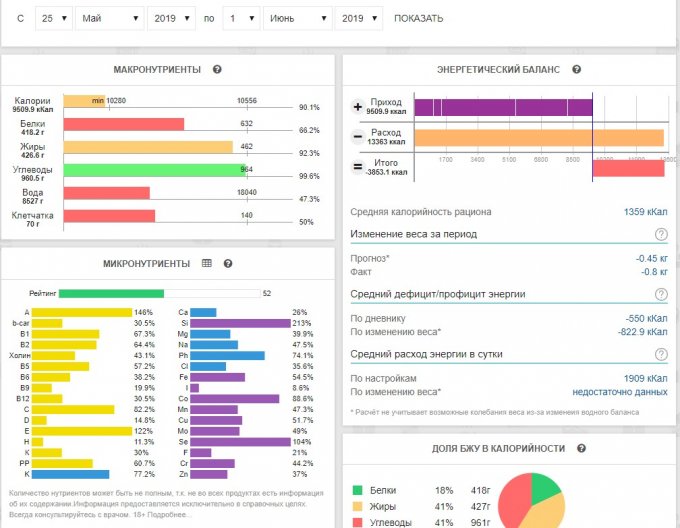Open the end month dropdown showing Июнь
This screenshot has height=528, width=680.
(x=296, y=18)
